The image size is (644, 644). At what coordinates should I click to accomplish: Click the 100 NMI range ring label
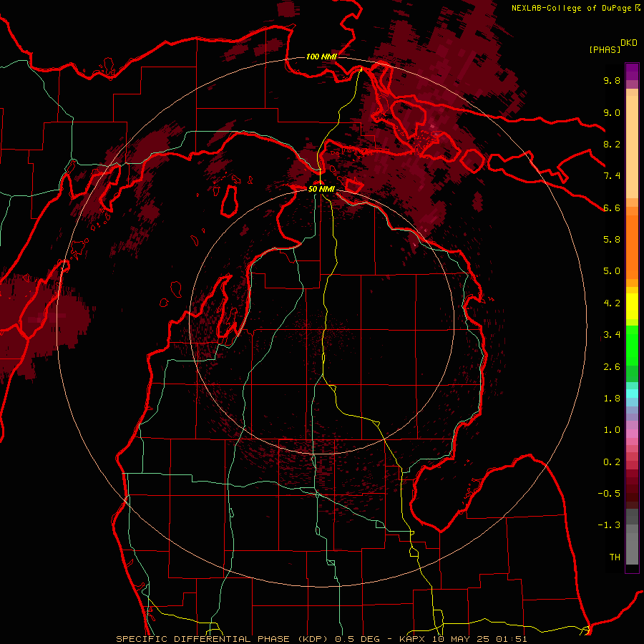[x=321, y=57]
